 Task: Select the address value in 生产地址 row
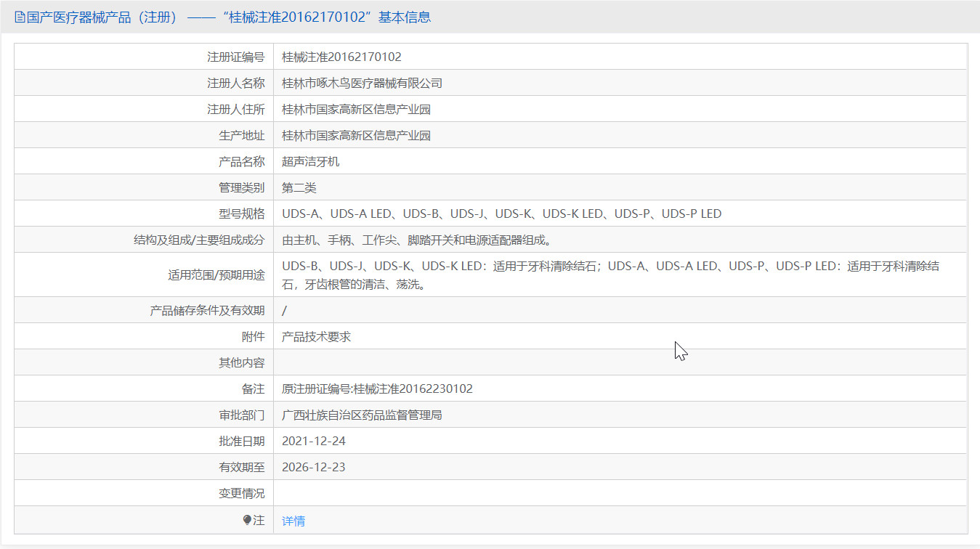point(356,135)
